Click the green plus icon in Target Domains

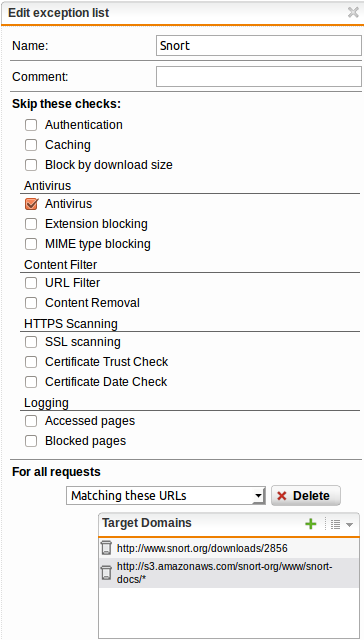[311, 524]
